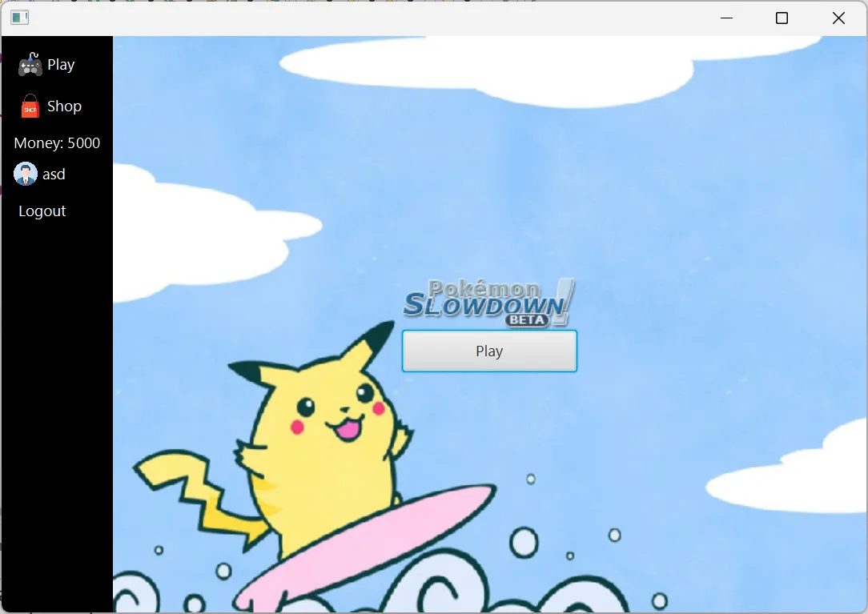Click Pikachu's lightning bolt tail
Image resolution: width=868 pixels, height=614 pixels.
click(x=200, y=496)
